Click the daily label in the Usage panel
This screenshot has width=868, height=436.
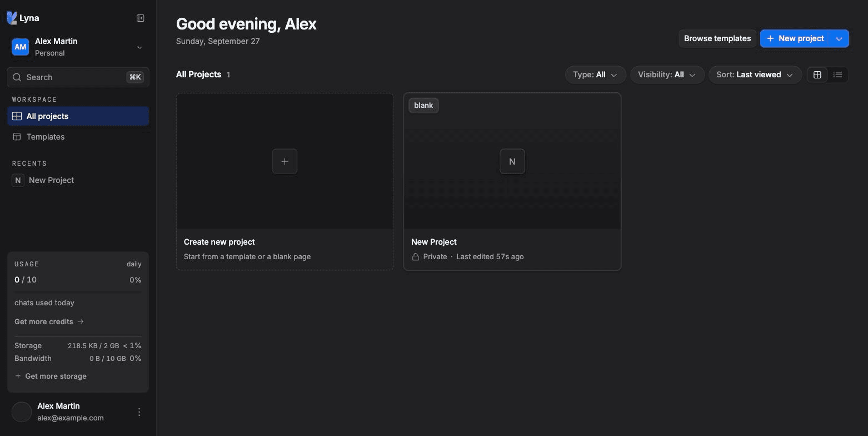pyautogui.click(x=134, y=264)
